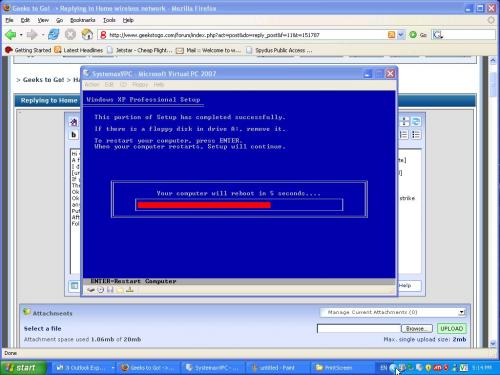This screenshot has height=375, width=500.
Task: Click the red reboot countdown progress bar
Action: coord(204,205)
